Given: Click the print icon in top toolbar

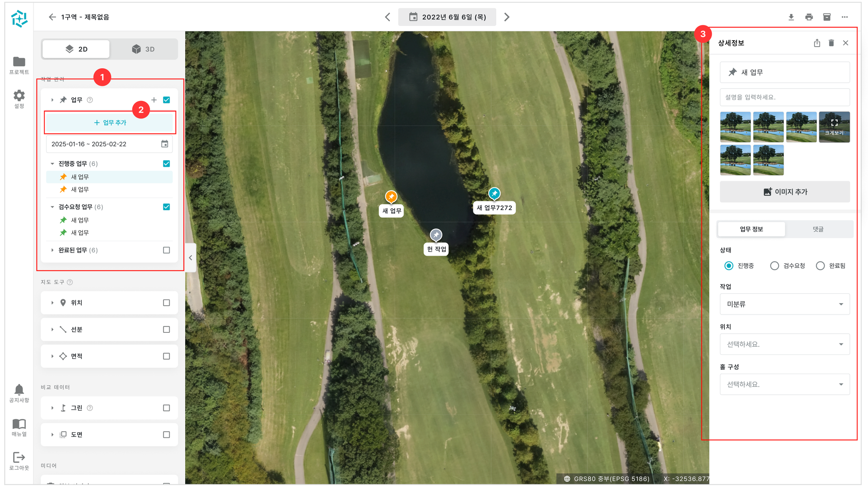Looking at the screenshot, I should pos(809,17).
